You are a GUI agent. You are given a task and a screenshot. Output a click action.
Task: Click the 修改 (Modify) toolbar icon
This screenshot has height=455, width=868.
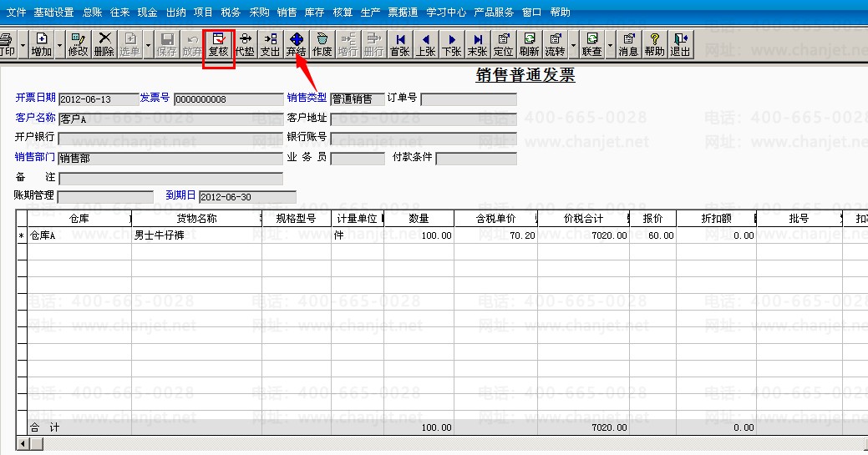pos(78,44)
